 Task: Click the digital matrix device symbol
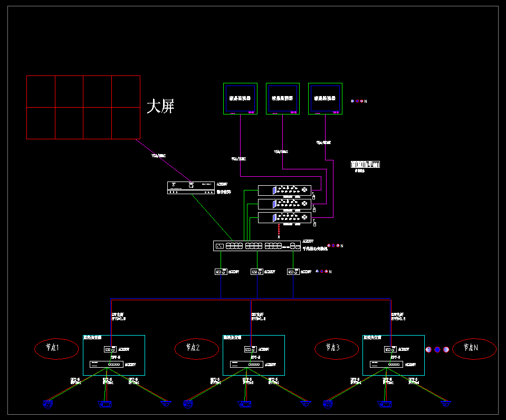click(190, 188)
